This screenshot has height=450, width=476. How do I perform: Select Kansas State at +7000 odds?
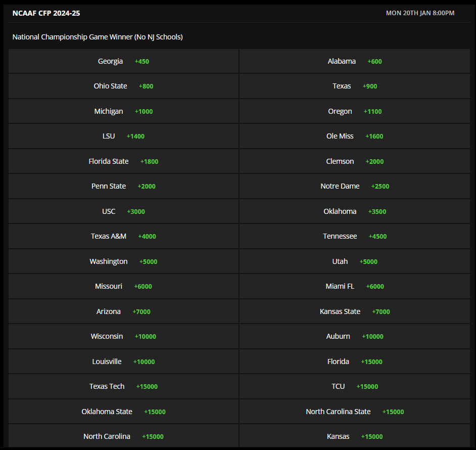click(355, 311)
